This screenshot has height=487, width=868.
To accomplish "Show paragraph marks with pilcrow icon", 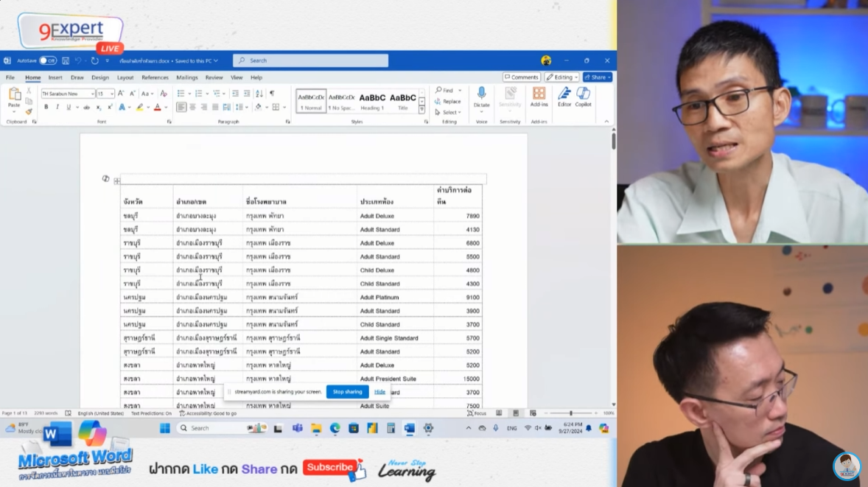I will coord(272,94).
